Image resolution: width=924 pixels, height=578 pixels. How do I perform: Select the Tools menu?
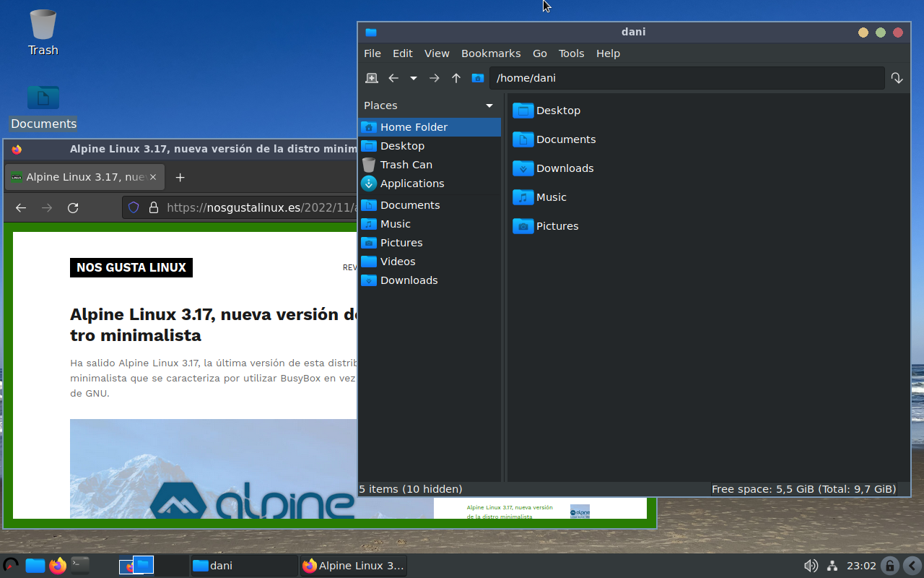pyautogui.click(x=571, y=53)
